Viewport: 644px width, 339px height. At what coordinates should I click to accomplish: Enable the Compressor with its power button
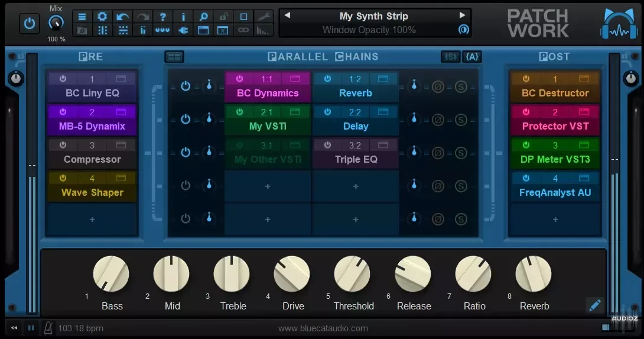63,145
